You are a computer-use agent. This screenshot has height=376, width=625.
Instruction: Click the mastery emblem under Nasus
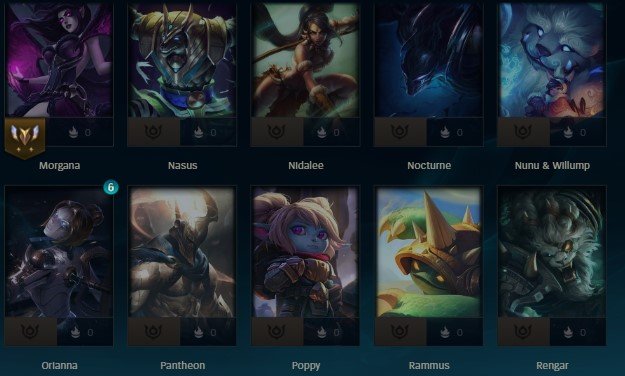tap(153, 132)
